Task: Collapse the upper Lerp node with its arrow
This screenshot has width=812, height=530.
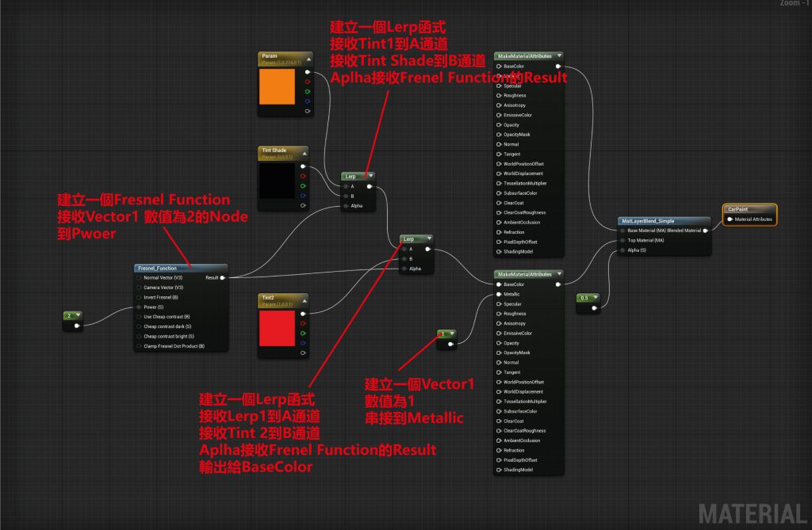Action: click(x=369, y=176)
